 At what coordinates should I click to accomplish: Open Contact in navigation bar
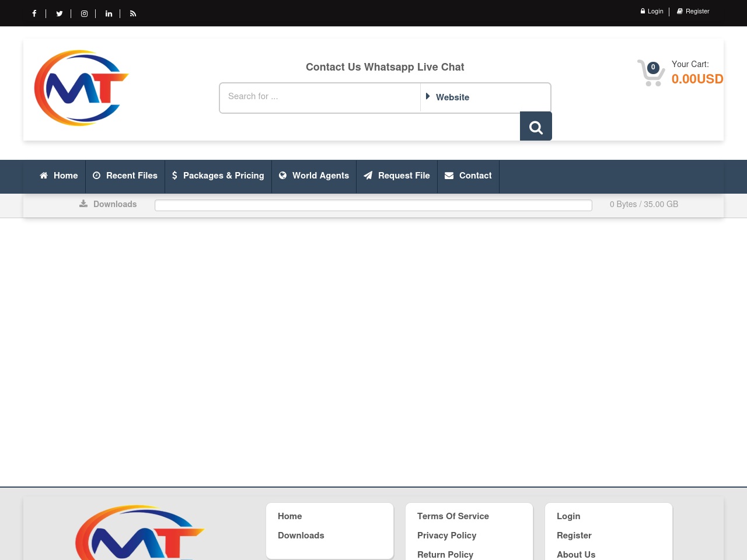[468, 176]
